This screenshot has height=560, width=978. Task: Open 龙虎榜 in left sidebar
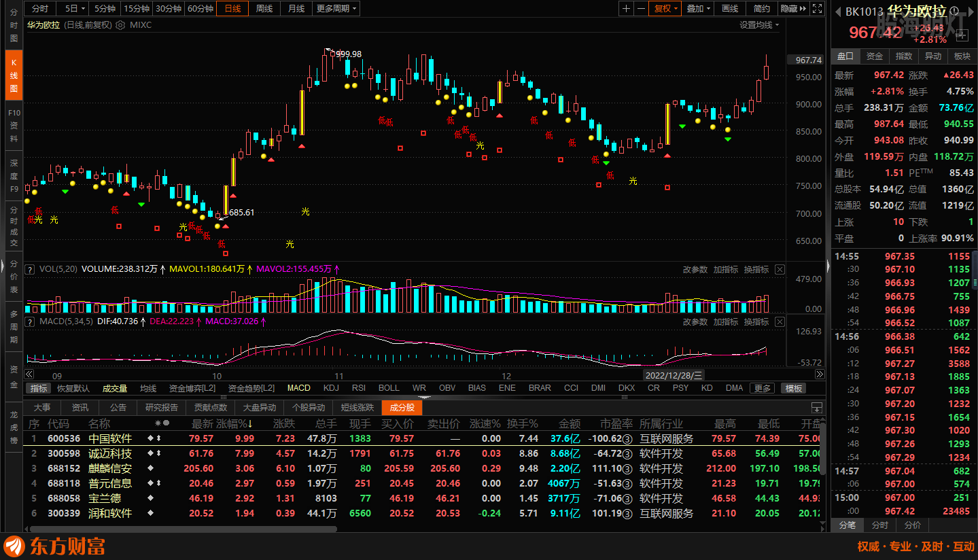(x=14, y=427)
